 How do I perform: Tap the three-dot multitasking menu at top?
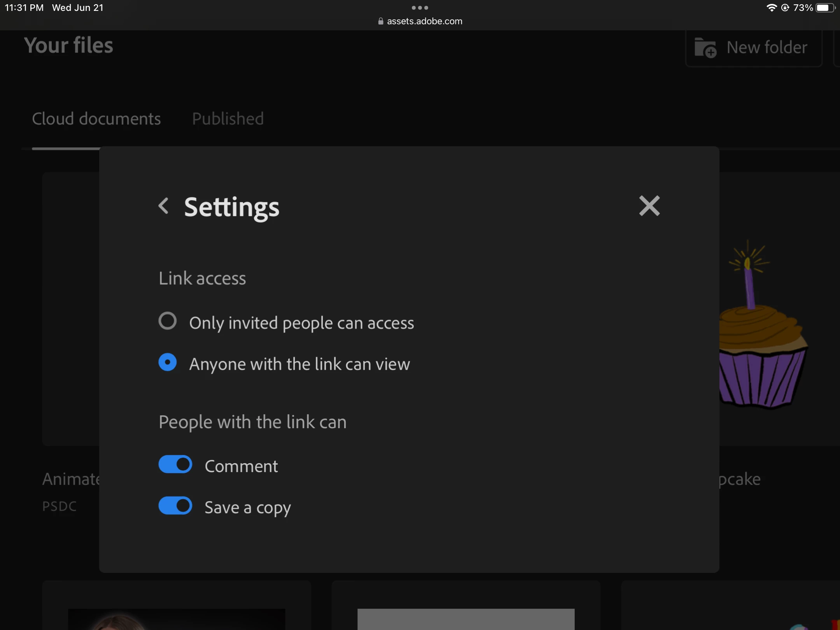[420, 8]
